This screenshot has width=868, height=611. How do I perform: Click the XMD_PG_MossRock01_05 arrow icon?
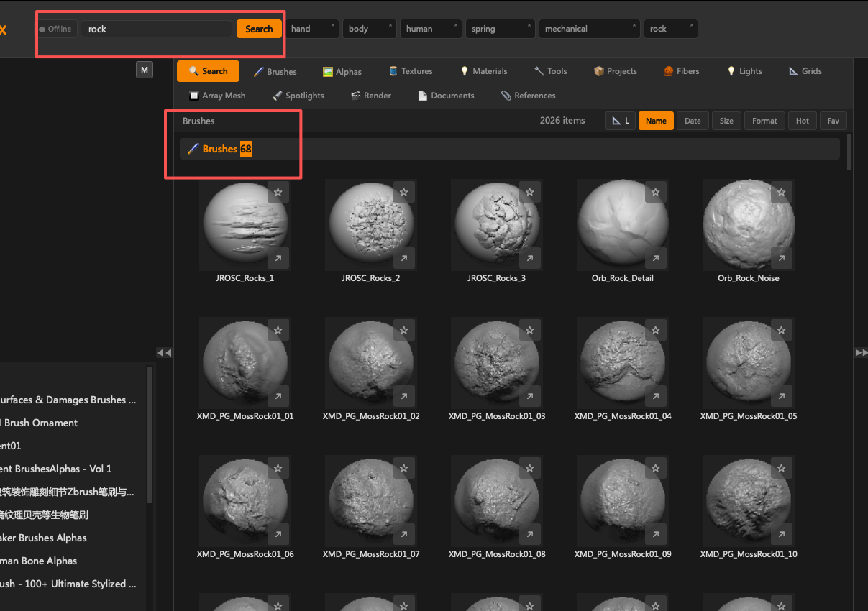point(782,396)
